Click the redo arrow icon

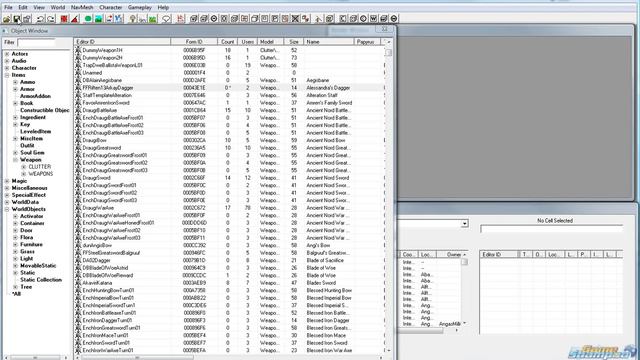pyautogui.click(x=51, y=19)
